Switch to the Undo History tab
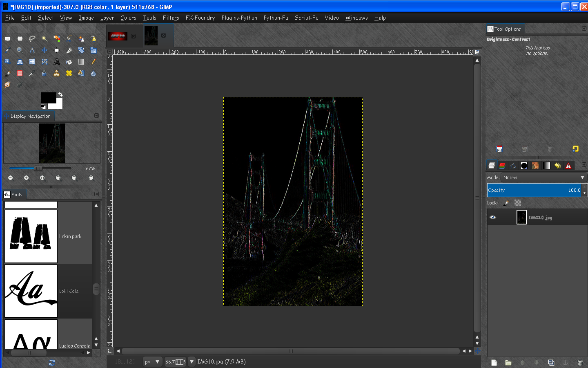588x368 pixels. 557,166
